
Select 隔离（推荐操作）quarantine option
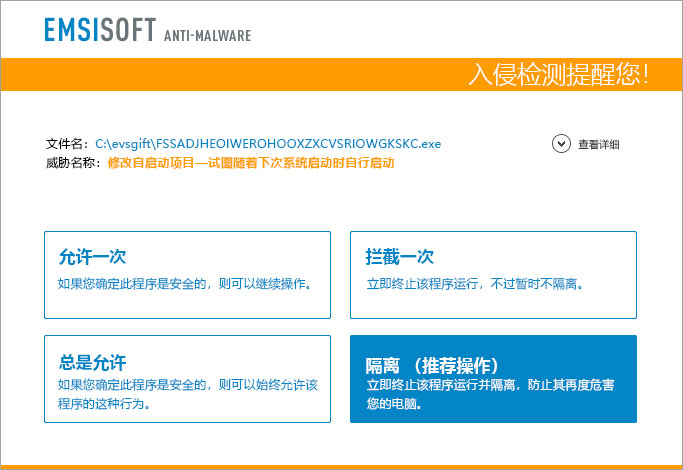pyautogui.click(x=493, y=379)
